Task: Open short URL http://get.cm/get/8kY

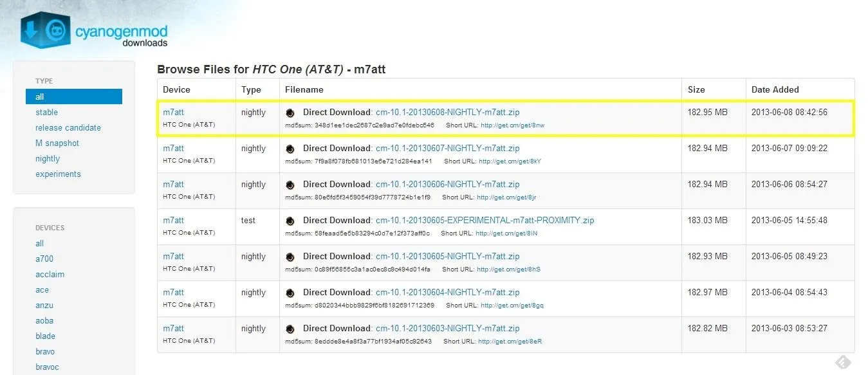Action: pyautogui.click(x=510, y=161)
